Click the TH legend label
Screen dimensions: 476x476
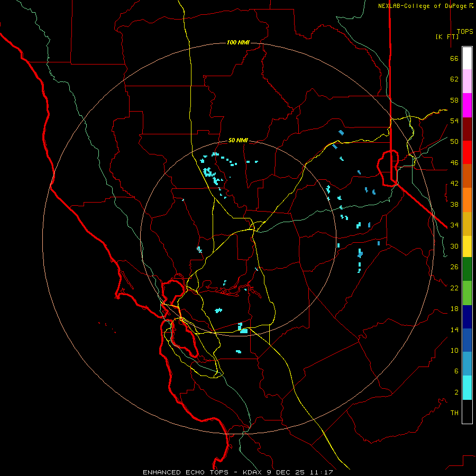click(454, 413)
